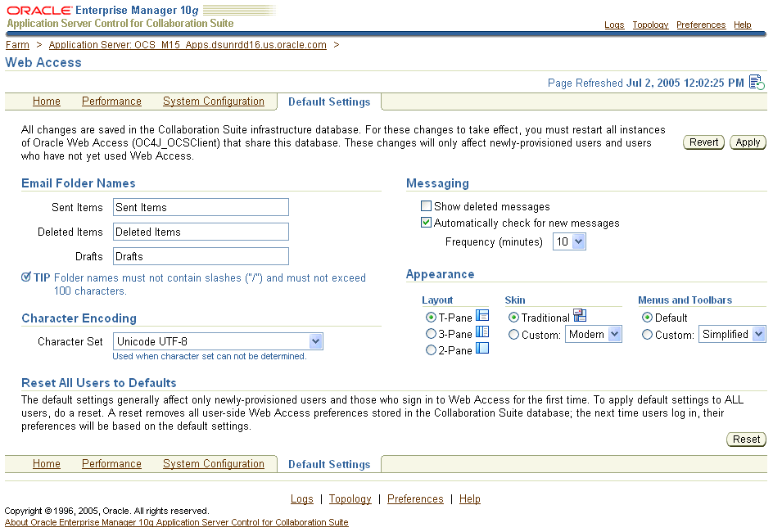Open the Frequency minutes dropdown

pyautogui.click(x=570, y=241)
